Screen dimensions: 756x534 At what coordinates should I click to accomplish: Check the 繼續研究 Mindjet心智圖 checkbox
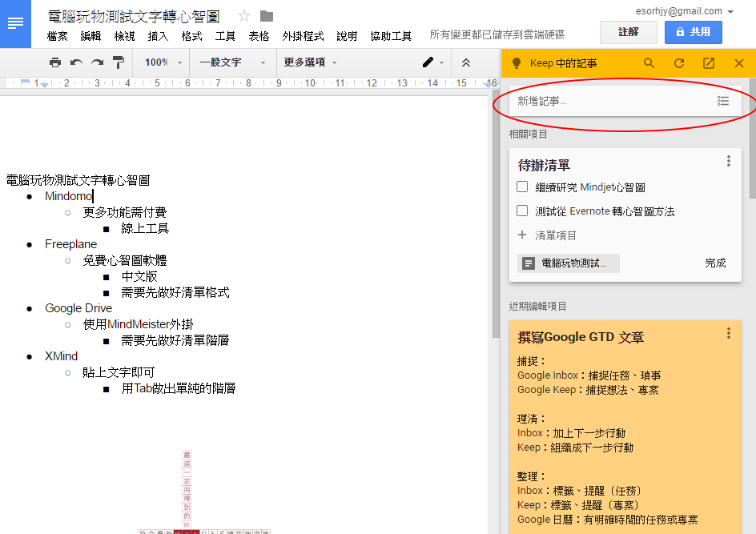[x=521, y=187]
